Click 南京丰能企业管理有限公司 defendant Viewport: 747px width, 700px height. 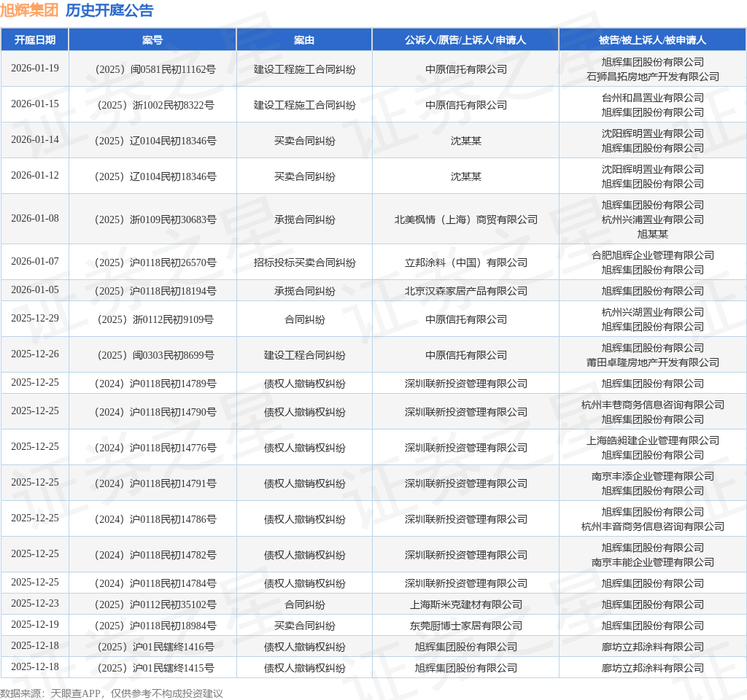(x=653, y=562)
